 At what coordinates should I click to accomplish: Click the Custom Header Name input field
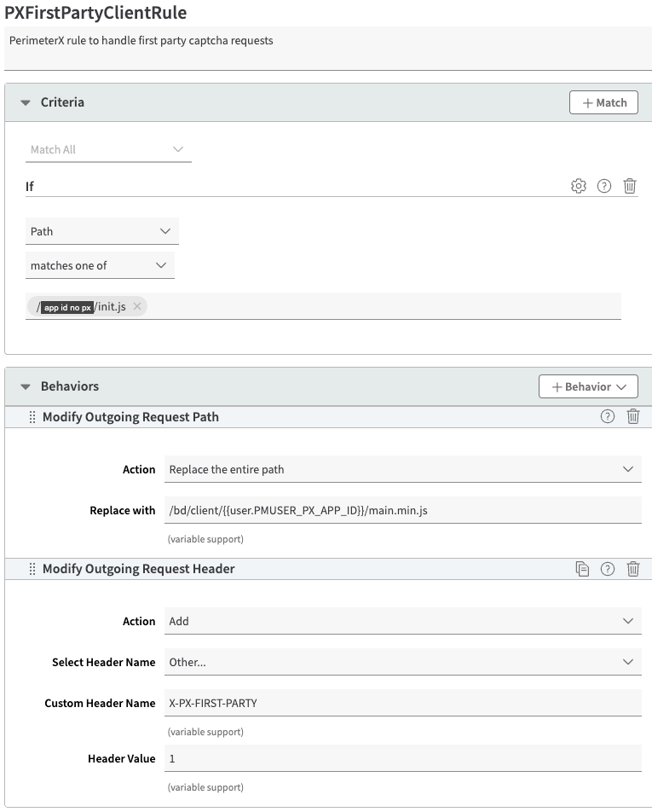[402, 703]
